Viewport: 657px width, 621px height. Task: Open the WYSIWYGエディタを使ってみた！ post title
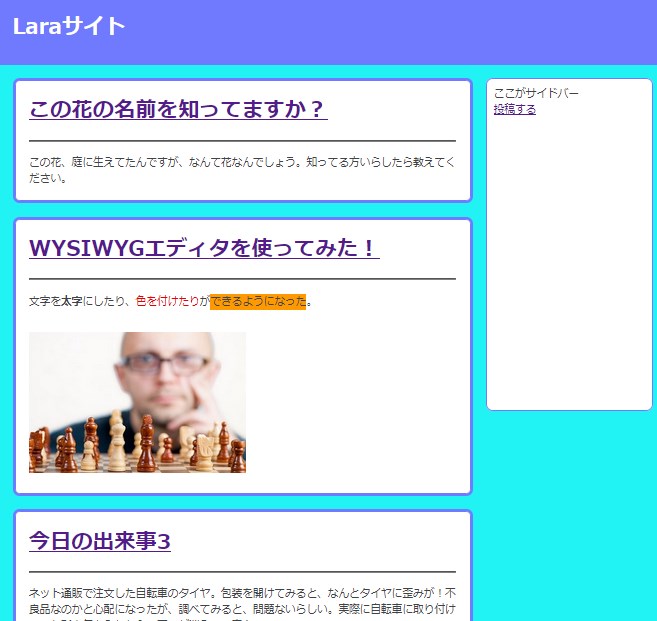pos(204,248)
